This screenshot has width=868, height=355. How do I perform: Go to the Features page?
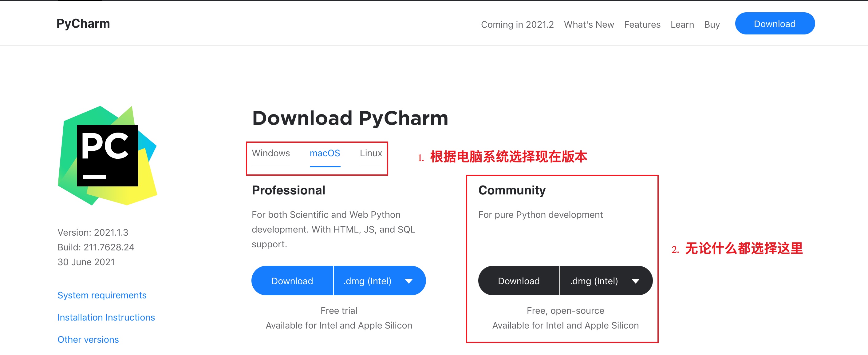point(642,25)
